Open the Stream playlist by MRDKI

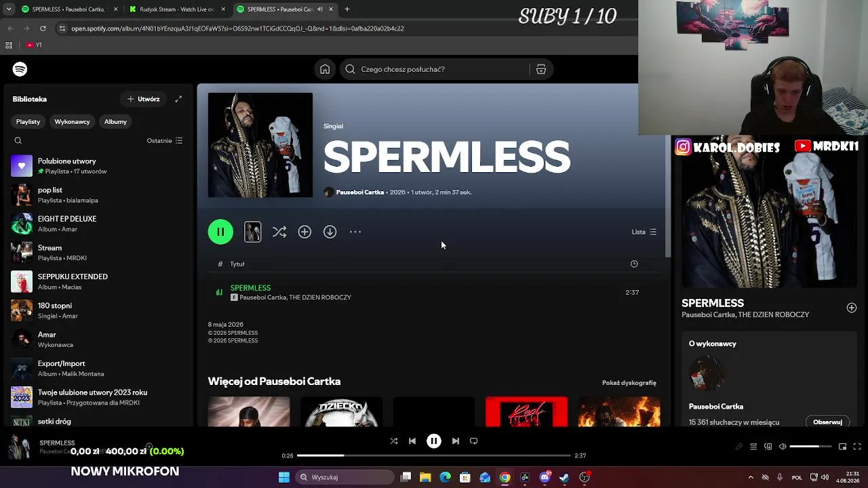tap(98, 253)
